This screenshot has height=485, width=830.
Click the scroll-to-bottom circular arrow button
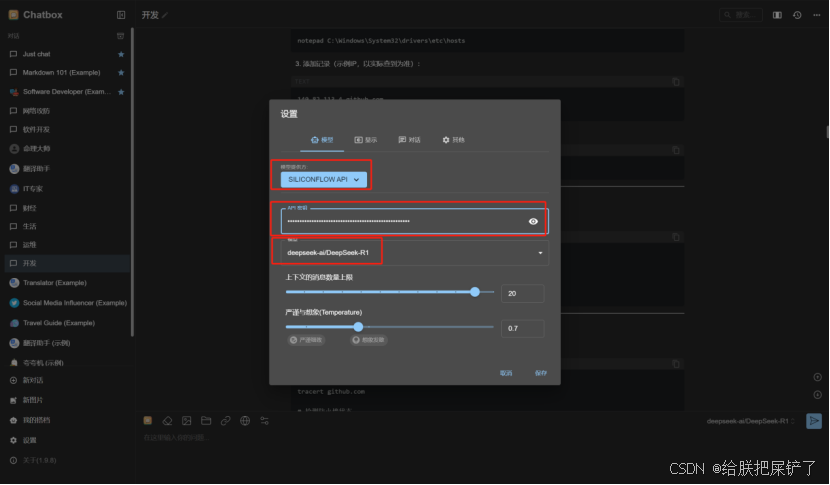click(x=817, y=395)
